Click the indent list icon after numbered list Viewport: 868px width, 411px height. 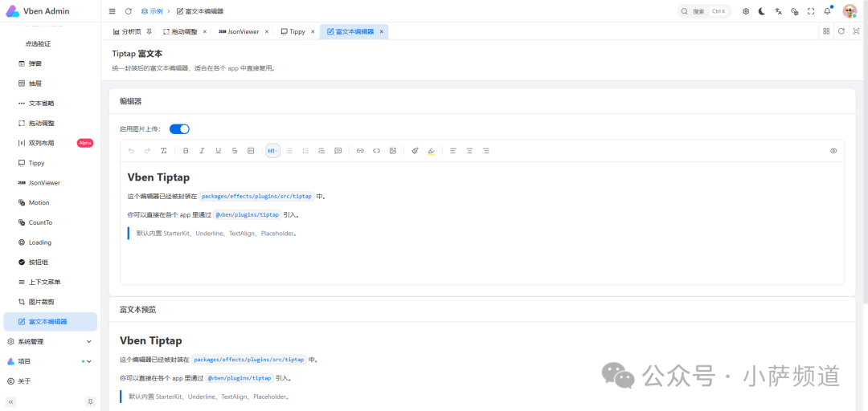pos(321,150)
